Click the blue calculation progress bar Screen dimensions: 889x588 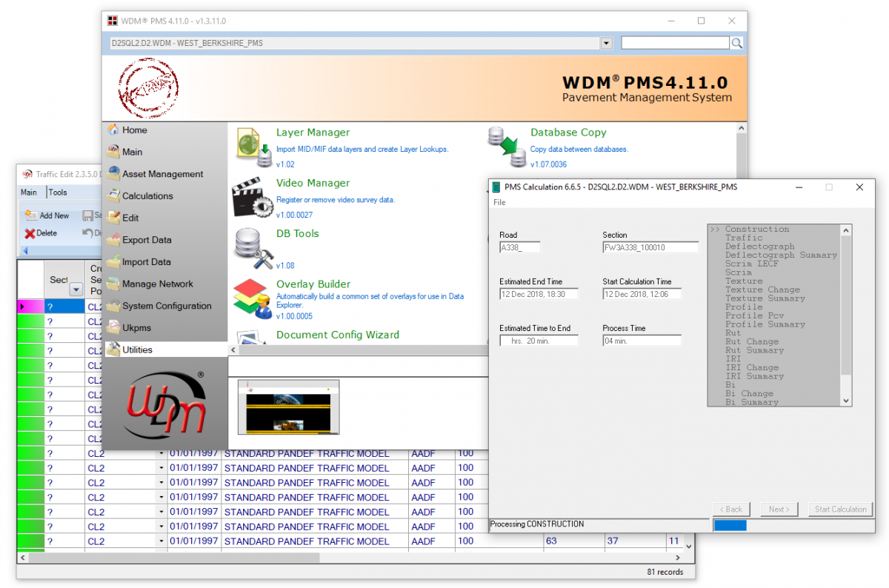[x=730, y=526]
